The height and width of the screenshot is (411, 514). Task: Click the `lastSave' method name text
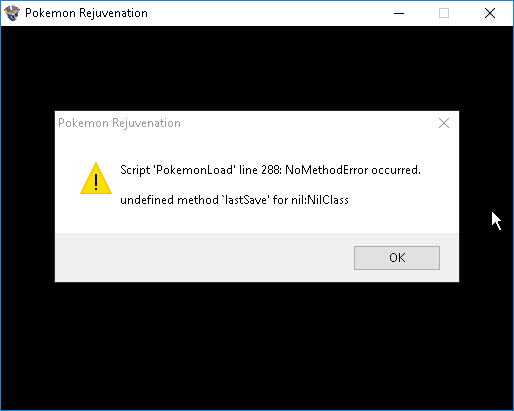(x=245, y=200)
